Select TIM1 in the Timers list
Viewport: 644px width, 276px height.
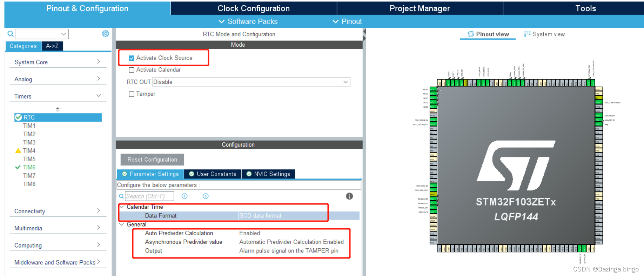(x=29, y=126)
